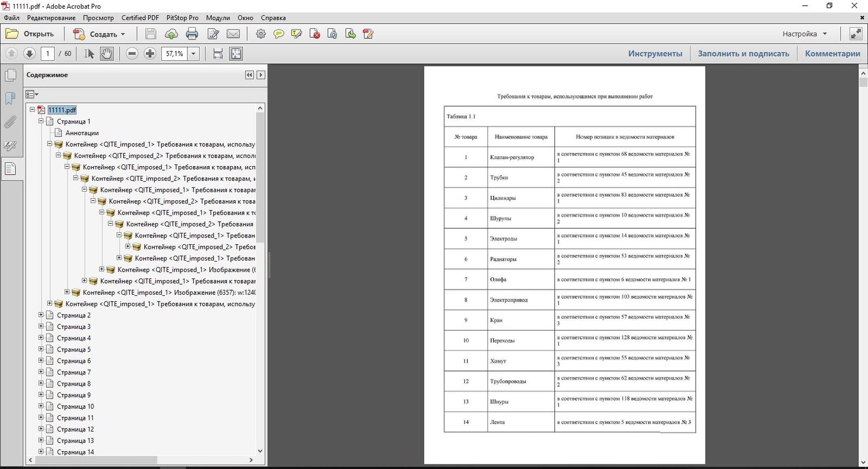
Task: Expand the Страница 13 node
Action: (x=41, y=441)
